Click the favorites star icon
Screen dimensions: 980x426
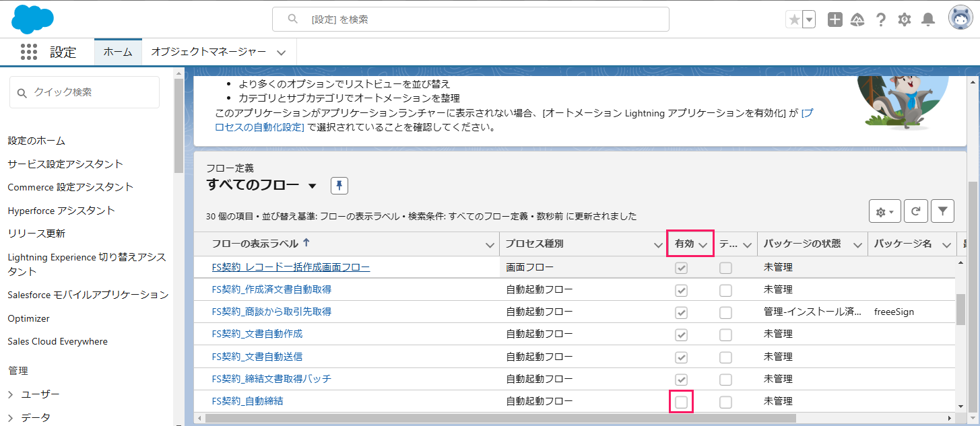click(794, 20)
